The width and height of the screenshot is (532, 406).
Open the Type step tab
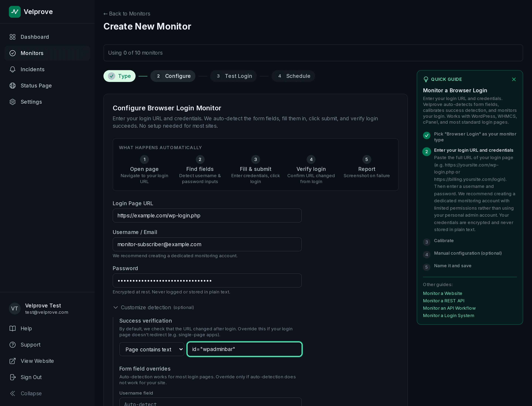point(120,76)
